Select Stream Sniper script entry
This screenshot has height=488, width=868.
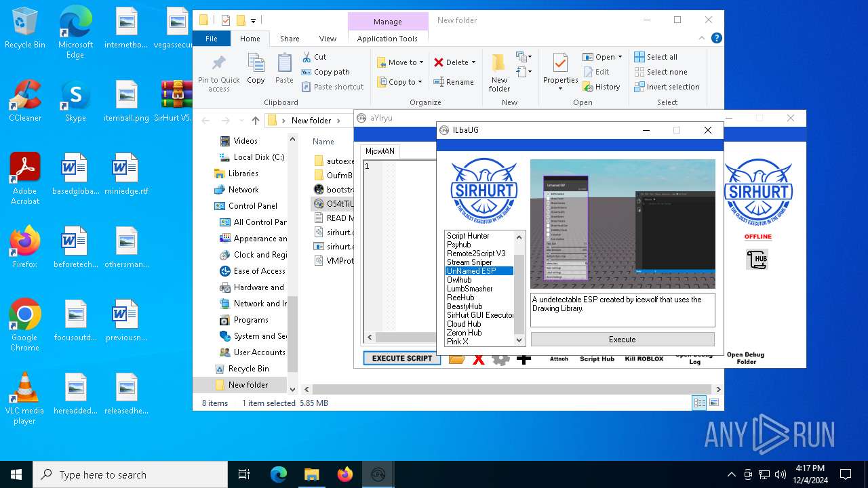(469, 262)
